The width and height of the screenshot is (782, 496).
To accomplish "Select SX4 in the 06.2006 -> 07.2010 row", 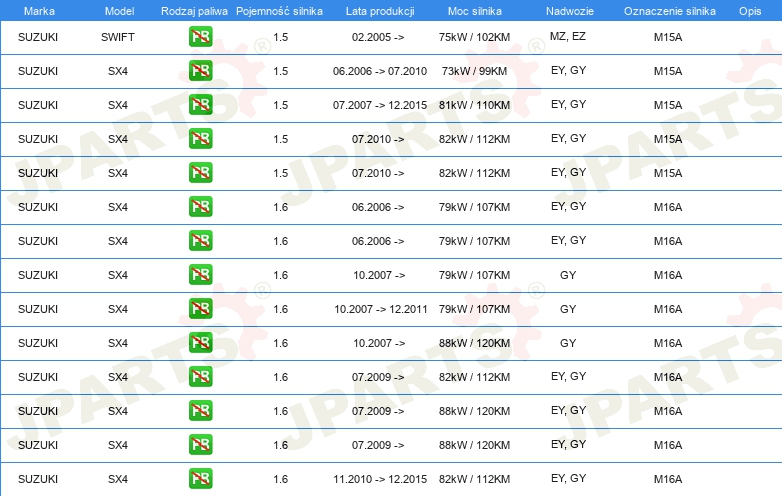I will [118, 71].
